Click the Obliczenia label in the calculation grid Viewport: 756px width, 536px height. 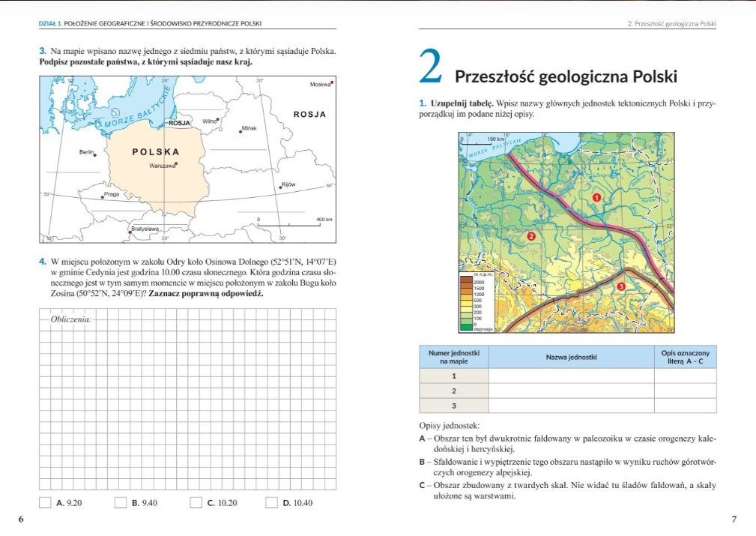point(71,319)
